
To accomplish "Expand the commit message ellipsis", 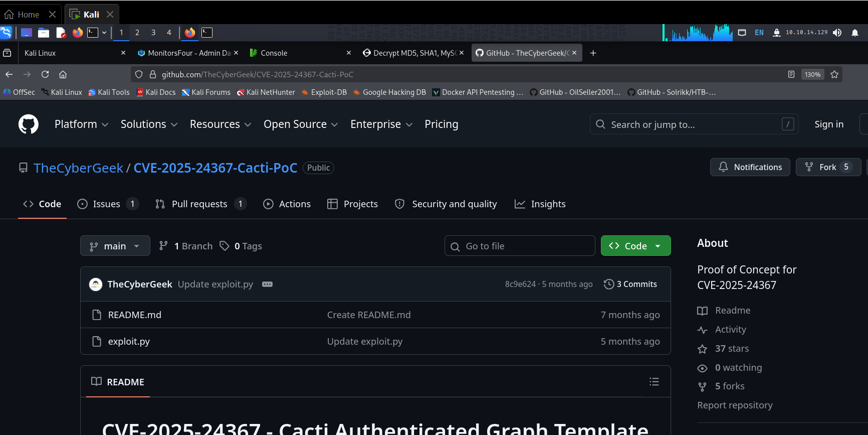I will (268, 284).
